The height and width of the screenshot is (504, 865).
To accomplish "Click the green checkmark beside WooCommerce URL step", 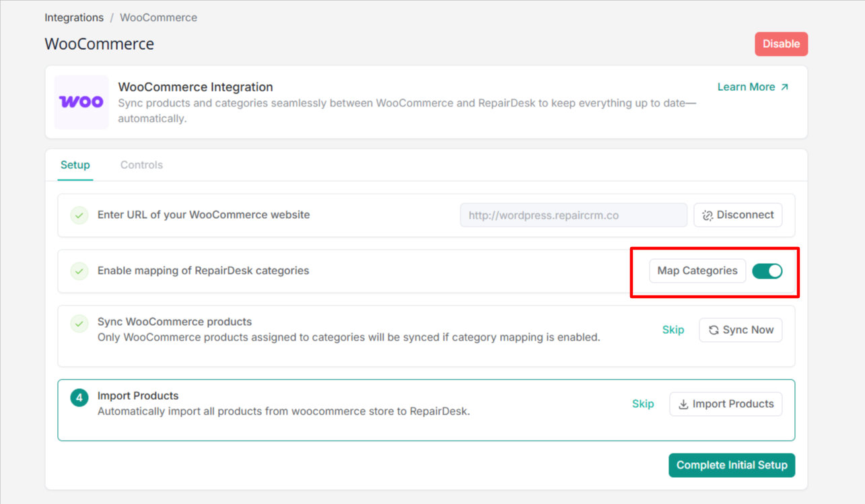I will tap(79, 215).
